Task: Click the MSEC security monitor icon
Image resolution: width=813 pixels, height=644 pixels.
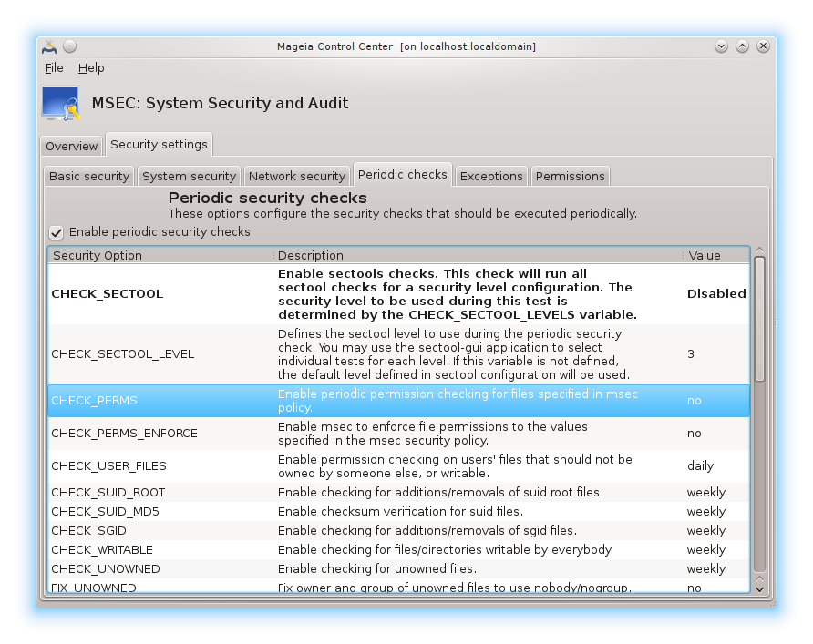Action: (x=60, y=103)
